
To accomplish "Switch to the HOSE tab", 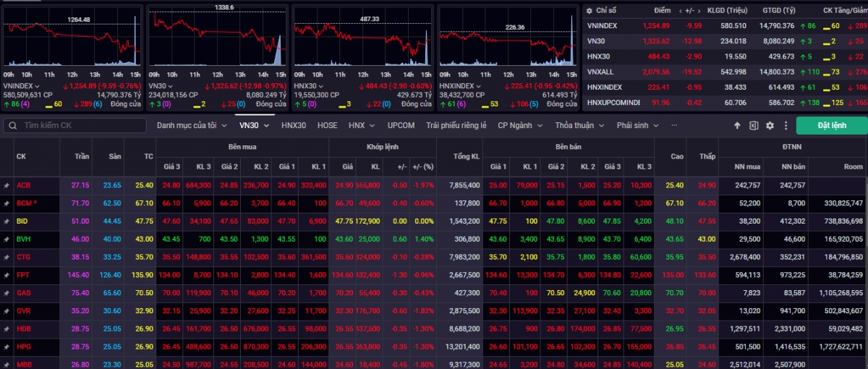I will tap(327, 125).
